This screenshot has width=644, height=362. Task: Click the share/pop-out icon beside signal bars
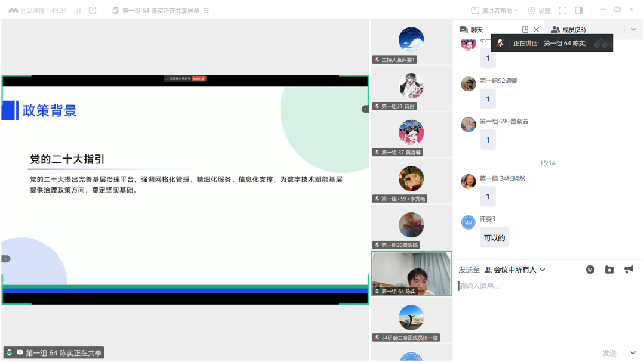click(x=93, y=11)
